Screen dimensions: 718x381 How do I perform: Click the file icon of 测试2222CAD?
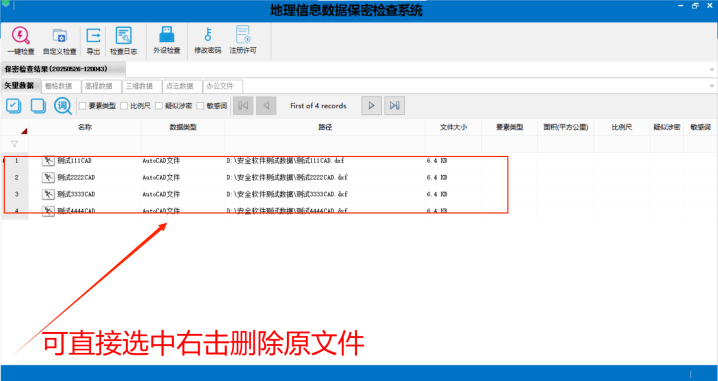click(x=48, y=177)
